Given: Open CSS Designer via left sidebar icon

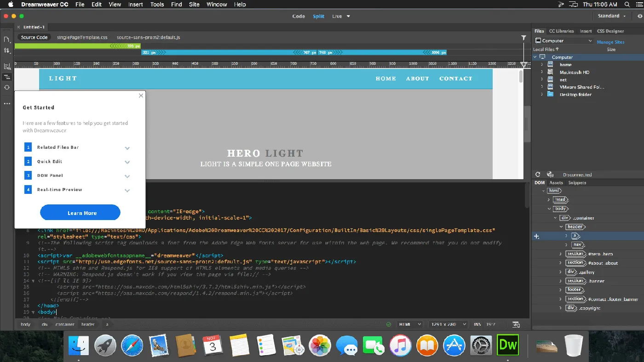Looking at the screenshot, I should (6, 77).
